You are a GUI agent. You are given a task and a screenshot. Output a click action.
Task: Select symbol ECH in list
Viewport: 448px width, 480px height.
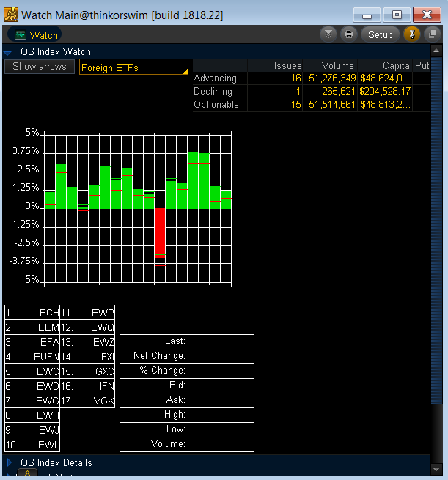click(32, 313)
